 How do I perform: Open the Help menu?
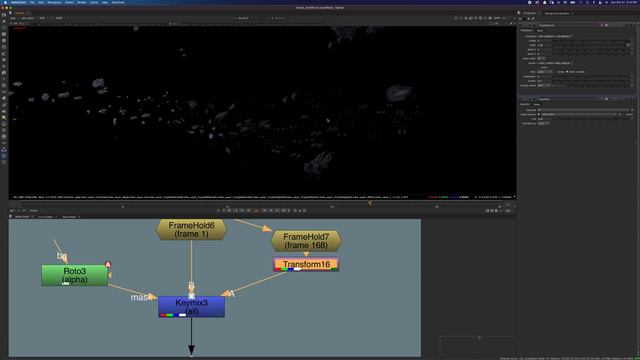(105, 2)
